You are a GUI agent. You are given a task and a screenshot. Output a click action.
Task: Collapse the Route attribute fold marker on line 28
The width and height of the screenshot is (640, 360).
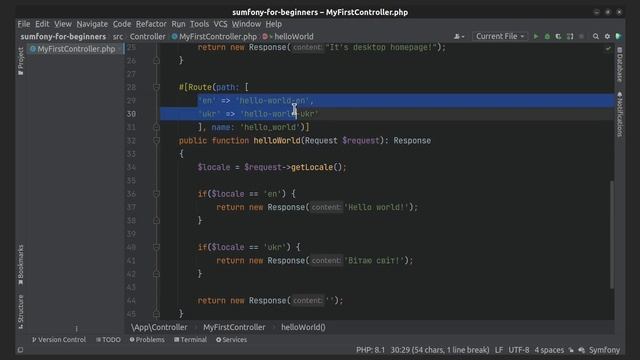pos(156,87)
